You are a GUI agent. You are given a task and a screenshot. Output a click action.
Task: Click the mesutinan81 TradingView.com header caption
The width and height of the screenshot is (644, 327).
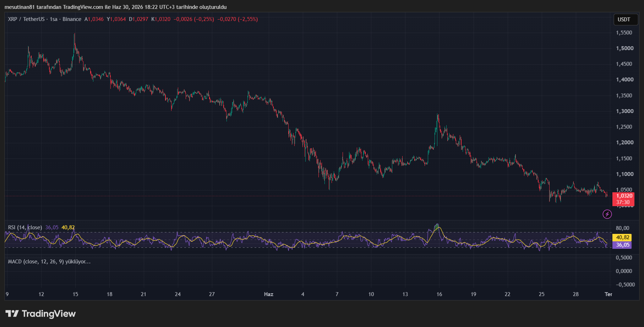115,7
